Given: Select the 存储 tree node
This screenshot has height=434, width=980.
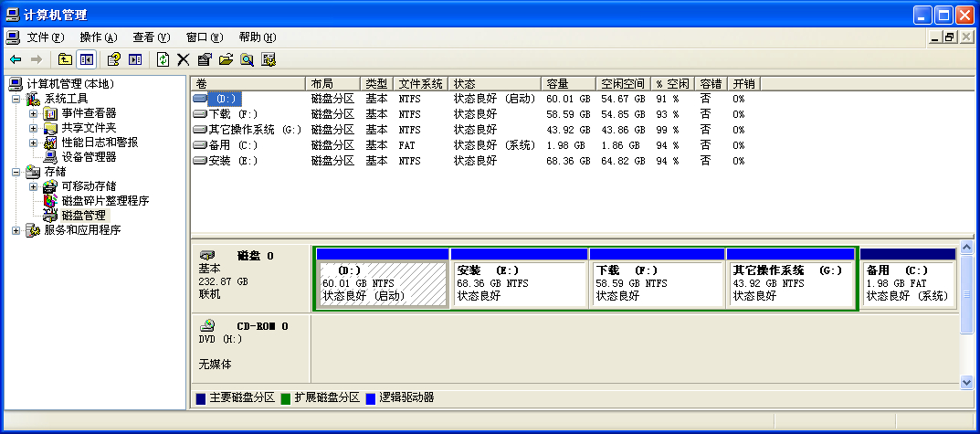Looking at the screenshot, I should tap(55, 172).
